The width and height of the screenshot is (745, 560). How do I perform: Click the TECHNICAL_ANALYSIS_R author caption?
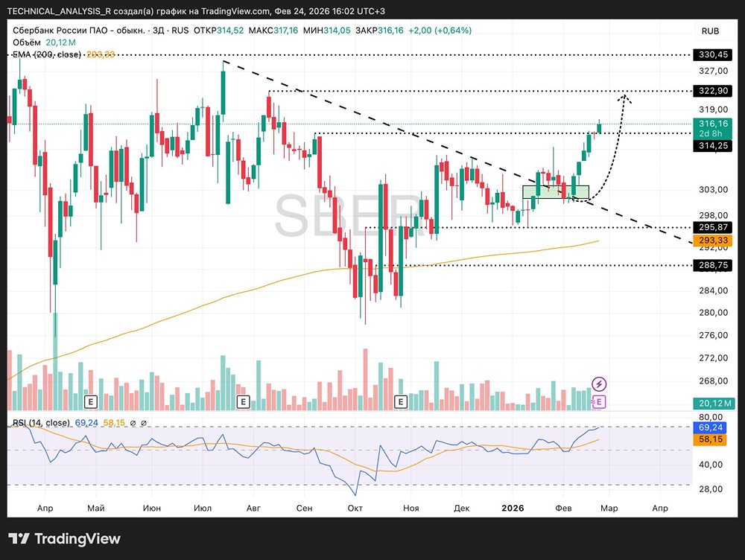click(x=60, y=11)
